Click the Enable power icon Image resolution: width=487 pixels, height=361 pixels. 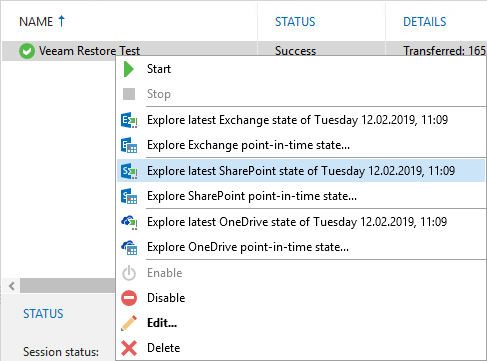tap(129, 273)
